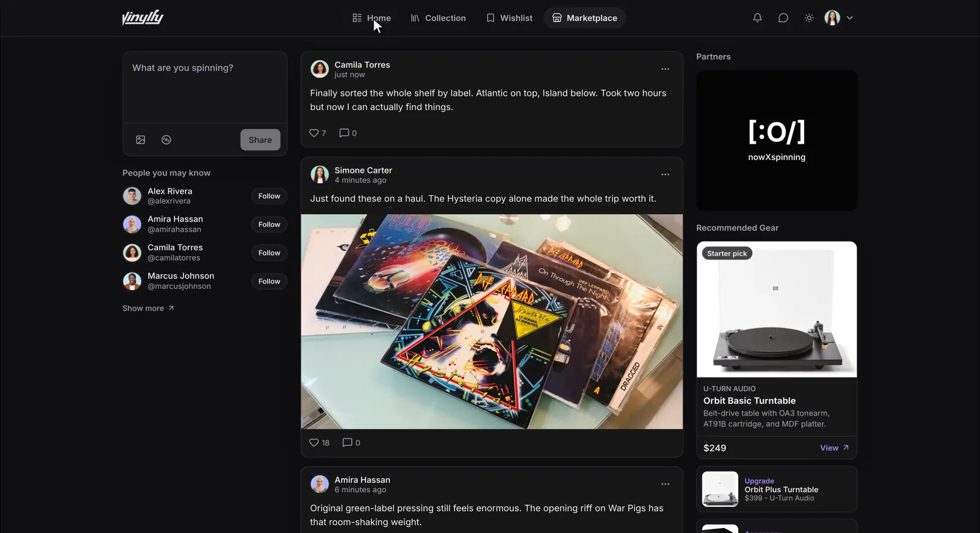Click the '$249' price

point(715,448)
